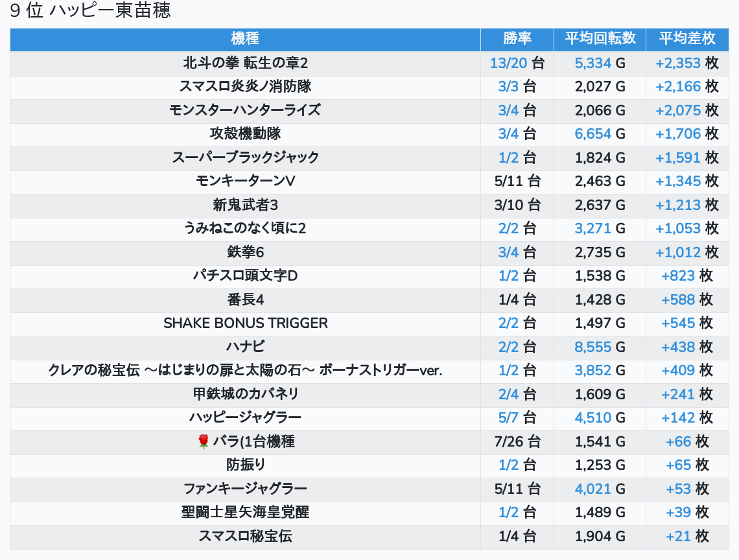Screen dimensions: 739x560
Task: Click the 勝率 column header
Action: tap(517, 38)
